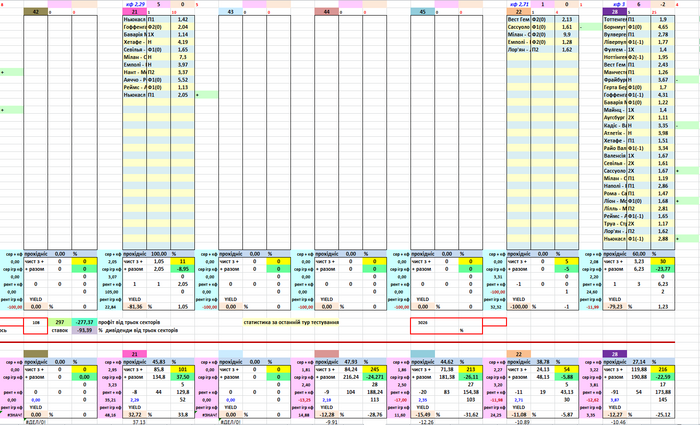Click the red-bordered cell containing 108
This screenshot has width=700, height=425.
point(36,322)
